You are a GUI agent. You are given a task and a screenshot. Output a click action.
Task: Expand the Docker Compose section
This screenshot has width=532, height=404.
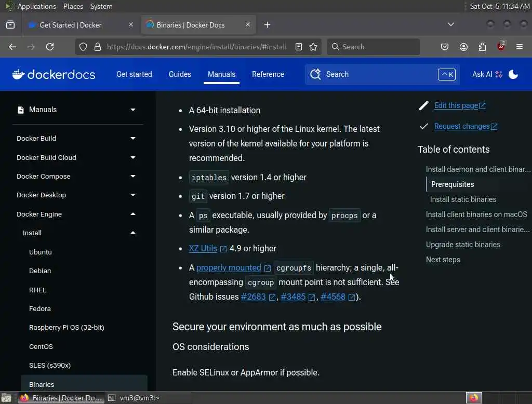(x=133, y=176)
